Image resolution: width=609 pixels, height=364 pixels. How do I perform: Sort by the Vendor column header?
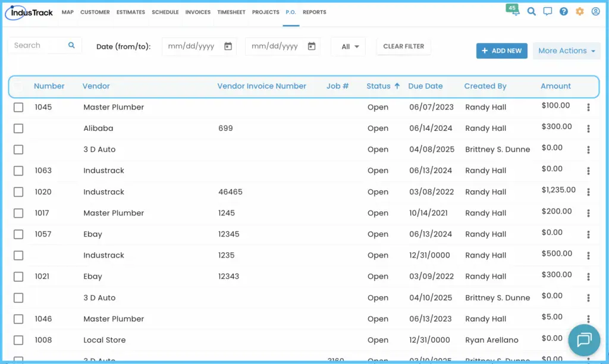pos(96,86)
